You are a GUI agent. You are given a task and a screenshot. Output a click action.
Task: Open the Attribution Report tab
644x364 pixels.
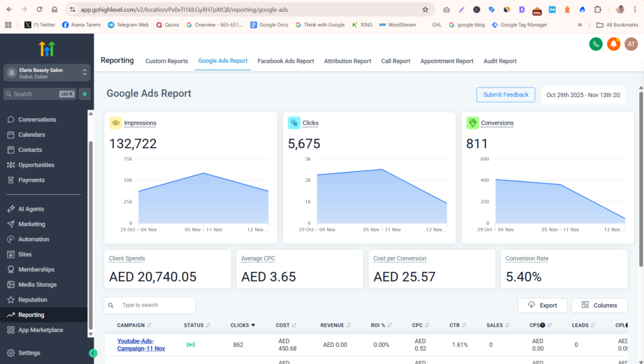click(x=347, y=61)
